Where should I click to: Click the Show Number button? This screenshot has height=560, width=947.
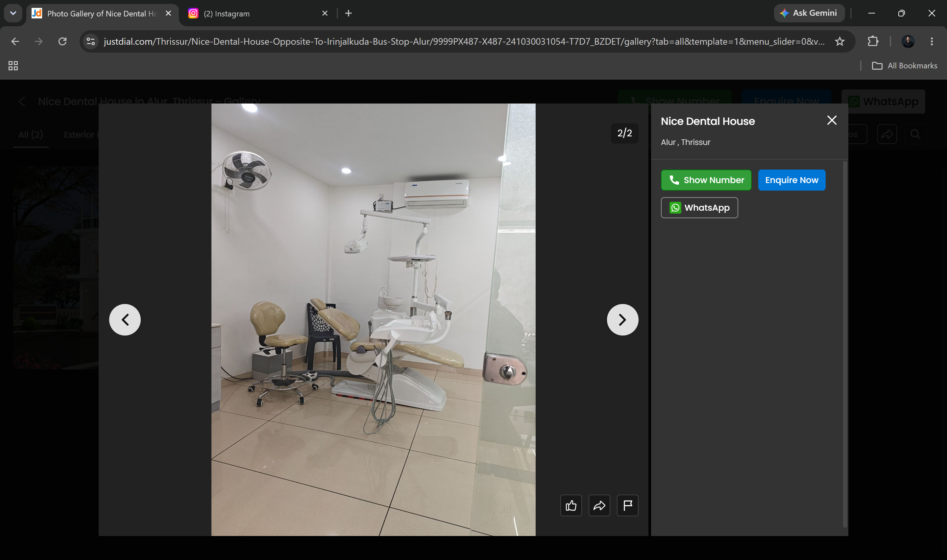tap(706, 180)
